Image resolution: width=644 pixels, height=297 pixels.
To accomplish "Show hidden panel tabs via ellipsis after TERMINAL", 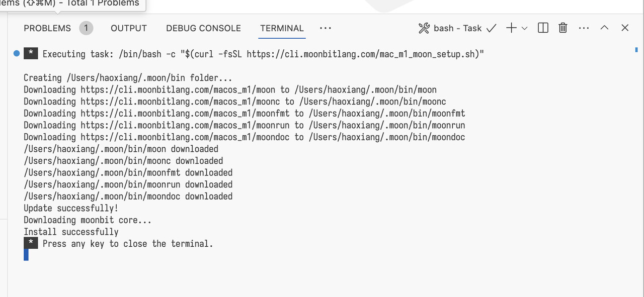I will (326, 28).
